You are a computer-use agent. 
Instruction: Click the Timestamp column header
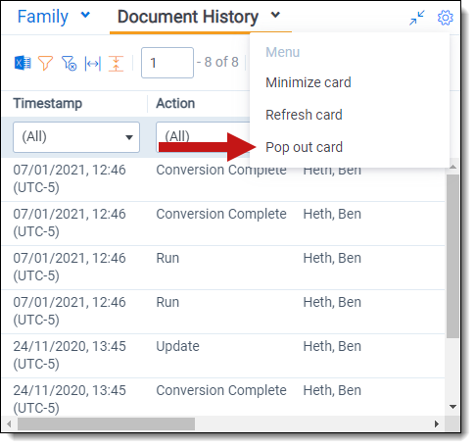[x=48, y=103]
